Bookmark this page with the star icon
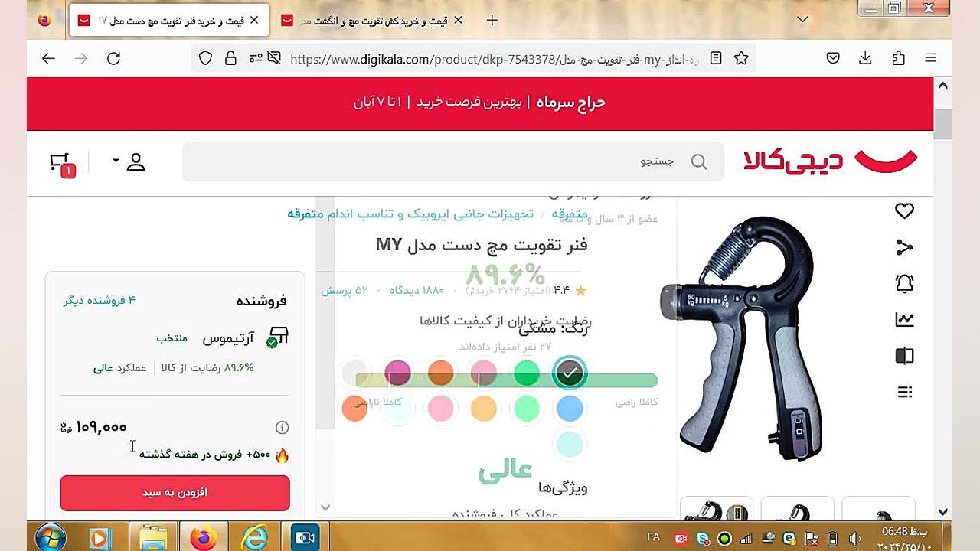The width and height of the screenshot is (980, 551). coord(741,58)
